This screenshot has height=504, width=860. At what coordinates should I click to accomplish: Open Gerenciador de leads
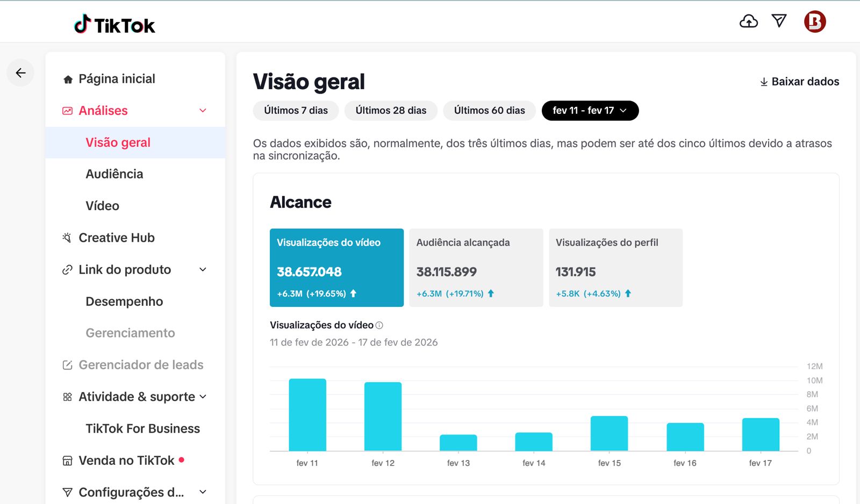[x=140, y=365]
